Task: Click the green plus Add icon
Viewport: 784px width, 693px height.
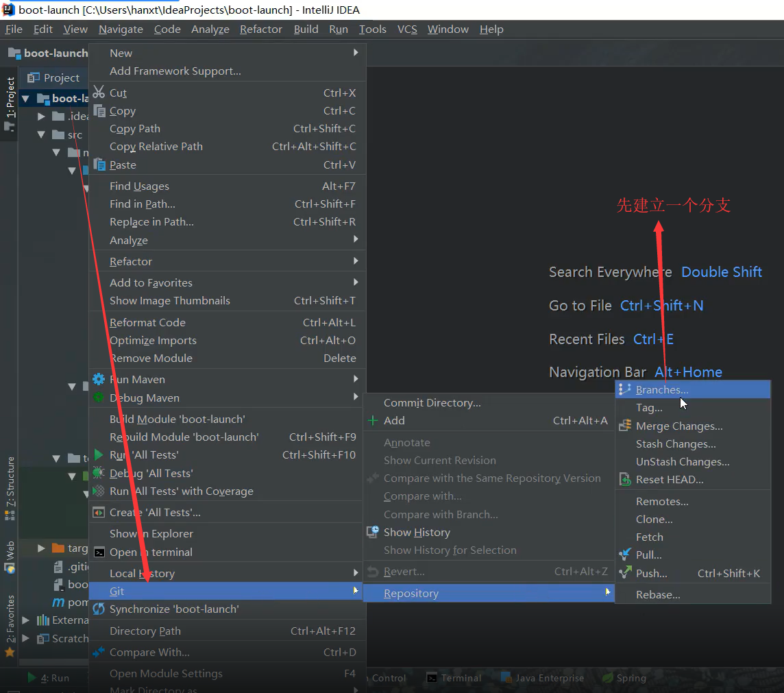Action: click(x=373, y=420)
